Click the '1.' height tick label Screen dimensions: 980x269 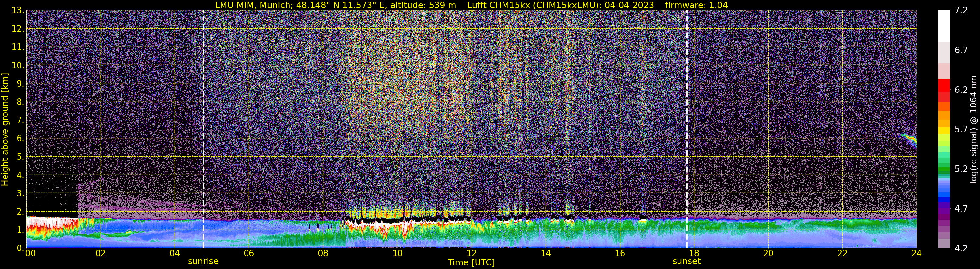tap(20, 230)
